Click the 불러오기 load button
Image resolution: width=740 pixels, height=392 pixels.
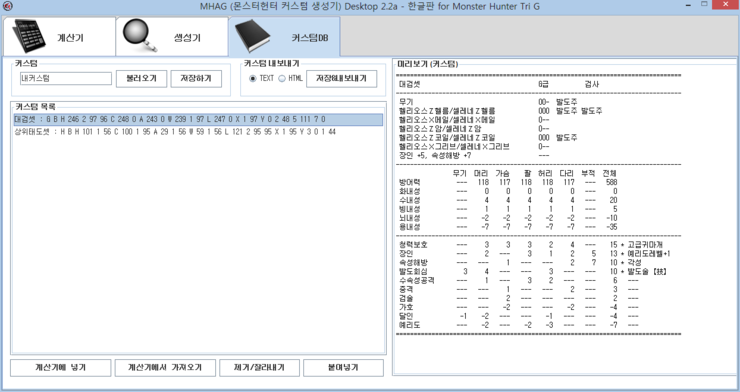click(142, 79)
